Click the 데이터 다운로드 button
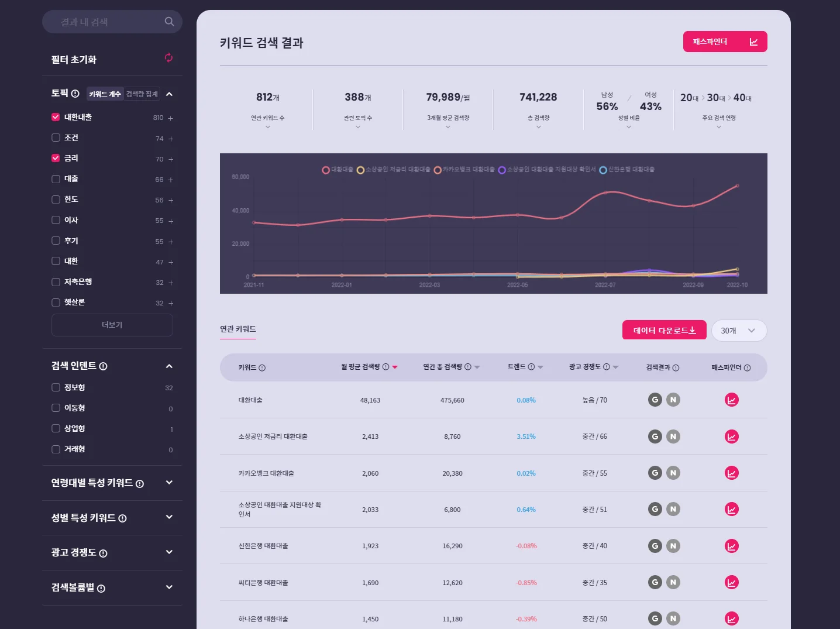Screen dimensions: 840x629 [x=664, y=331]
